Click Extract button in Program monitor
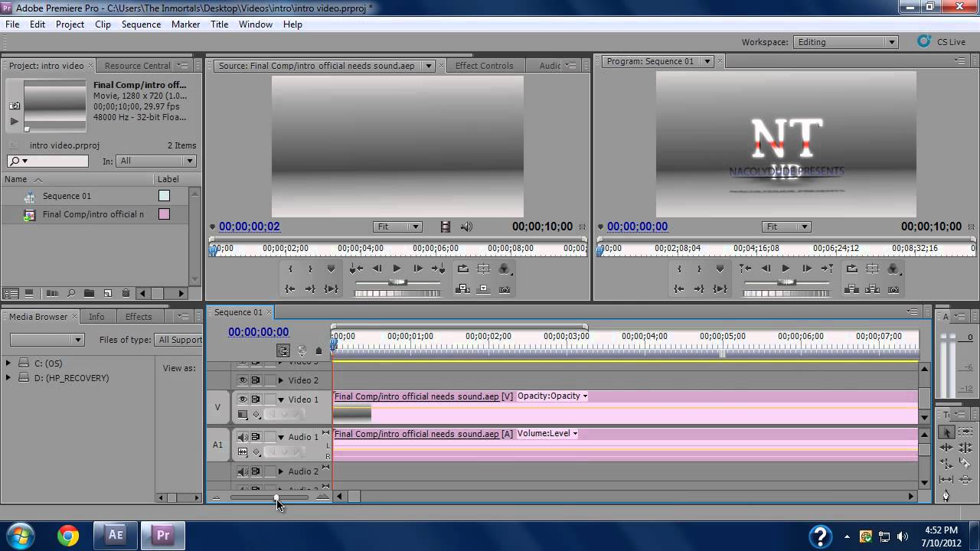Screen dimensions: 980x551 pos(872,289)
